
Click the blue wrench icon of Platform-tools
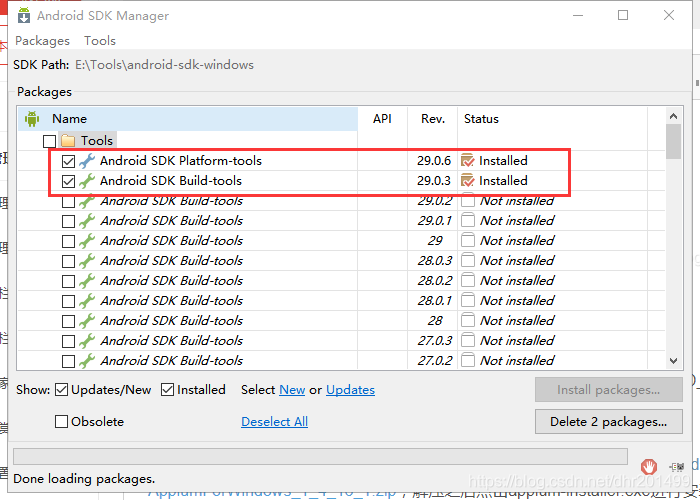coord(87,161)
